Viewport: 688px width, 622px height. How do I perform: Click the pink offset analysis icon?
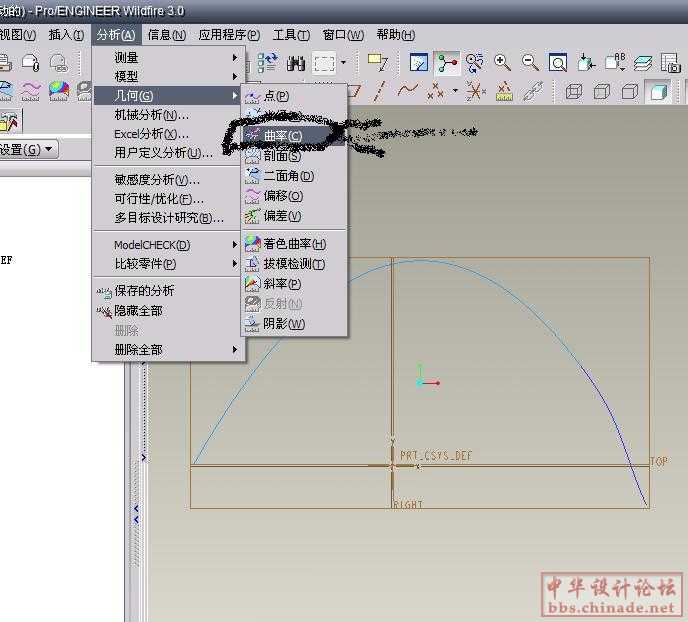[30, 91]
